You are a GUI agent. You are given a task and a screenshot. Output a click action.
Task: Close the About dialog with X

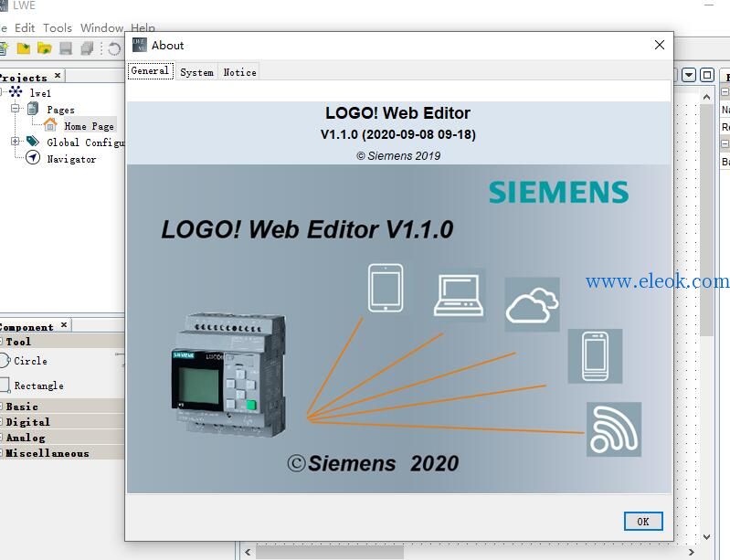coord(660,45)
